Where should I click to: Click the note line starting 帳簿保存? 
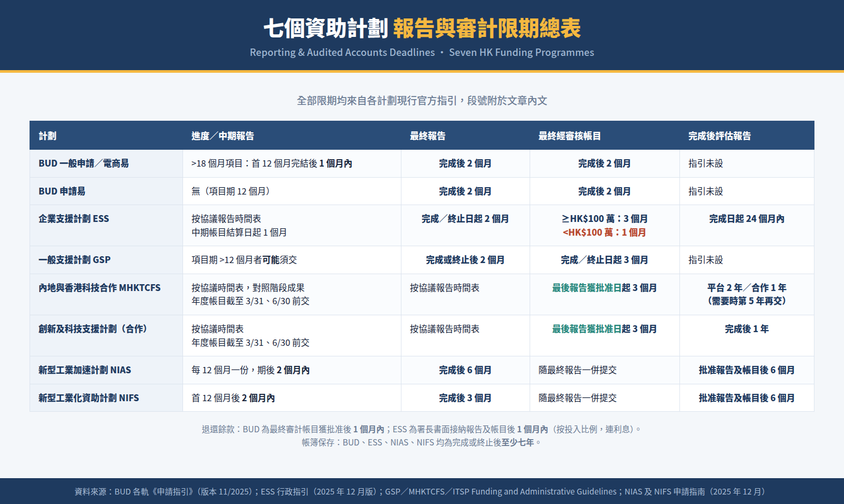pos(422,442)
